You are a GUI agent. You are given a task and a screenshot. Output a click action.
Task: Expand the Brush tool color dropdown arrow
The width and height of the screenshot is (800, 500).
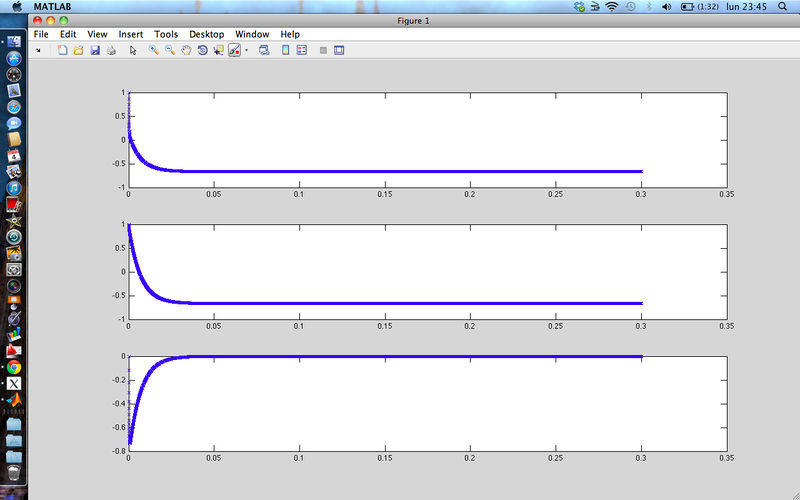click(246, 50)
